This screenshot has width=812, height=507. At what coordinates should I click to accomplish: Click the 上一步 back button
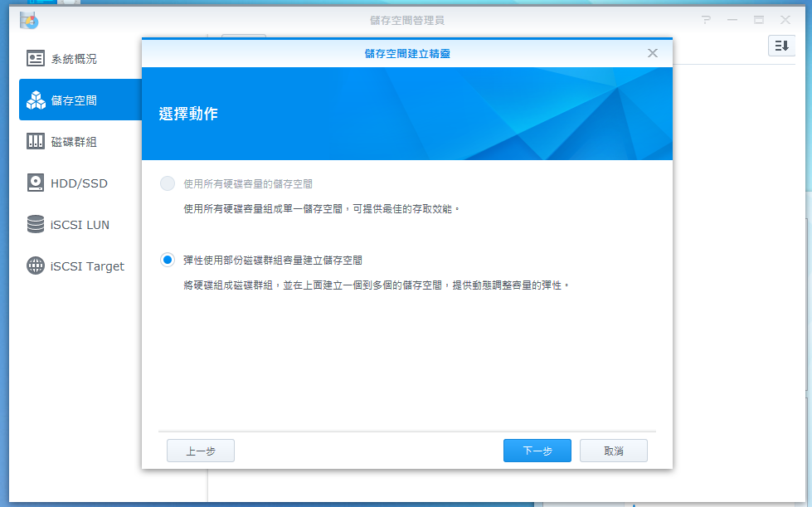pos(201,451)
